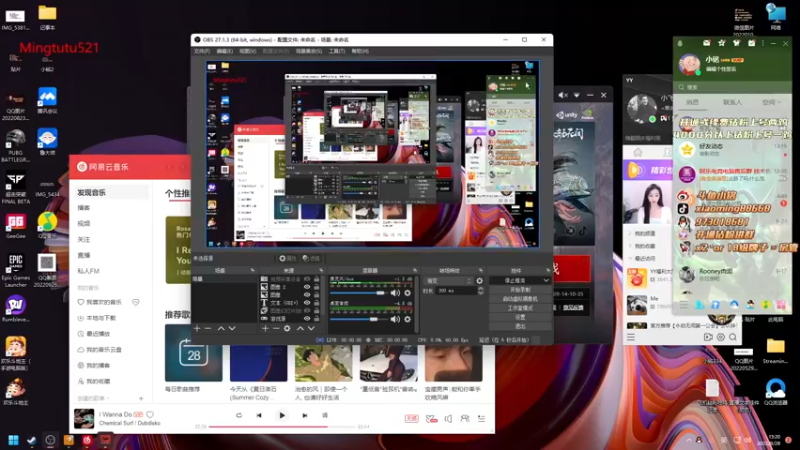Open 工具(T) menu in OBS

[x=337, y=51]
